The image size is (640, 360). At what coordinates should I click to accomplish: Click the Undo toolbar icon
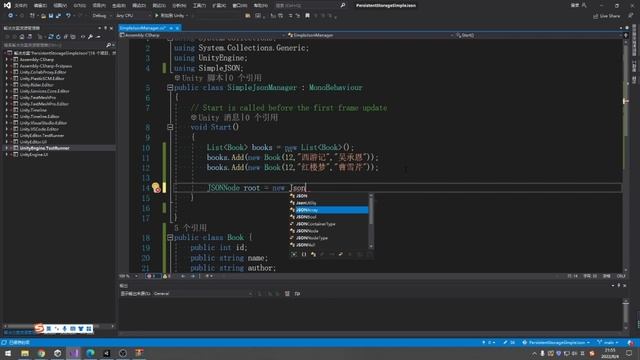click(x=68, y=16)
